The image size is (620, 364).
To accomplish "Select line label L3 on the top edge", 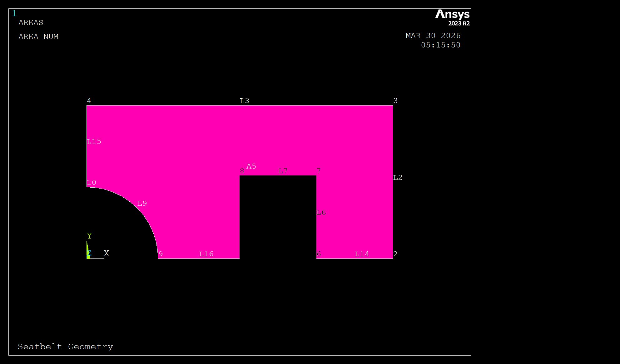I will (x=244, y=101).
